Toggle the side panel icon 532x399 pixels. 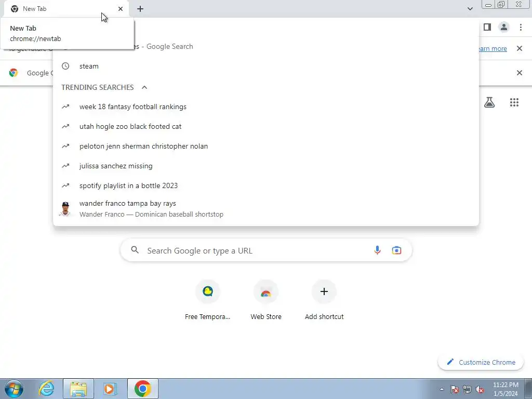tap(487, 27)
